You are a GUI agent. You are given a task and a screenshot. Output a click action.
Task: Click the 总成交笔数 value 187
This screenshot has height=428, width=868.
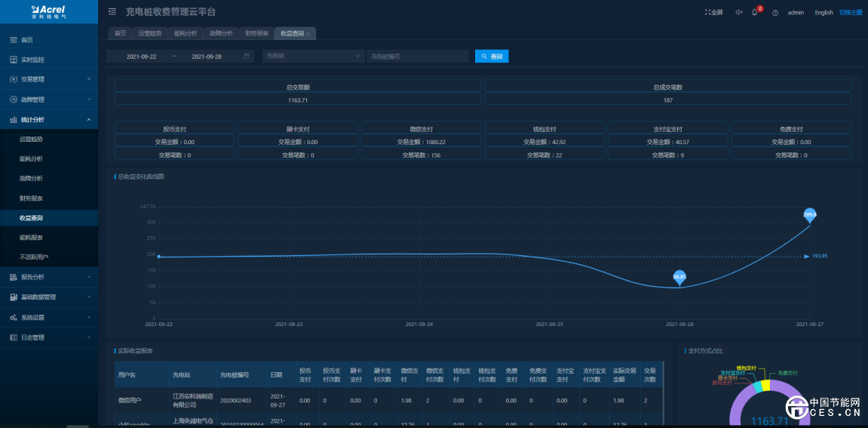(667, 100)
